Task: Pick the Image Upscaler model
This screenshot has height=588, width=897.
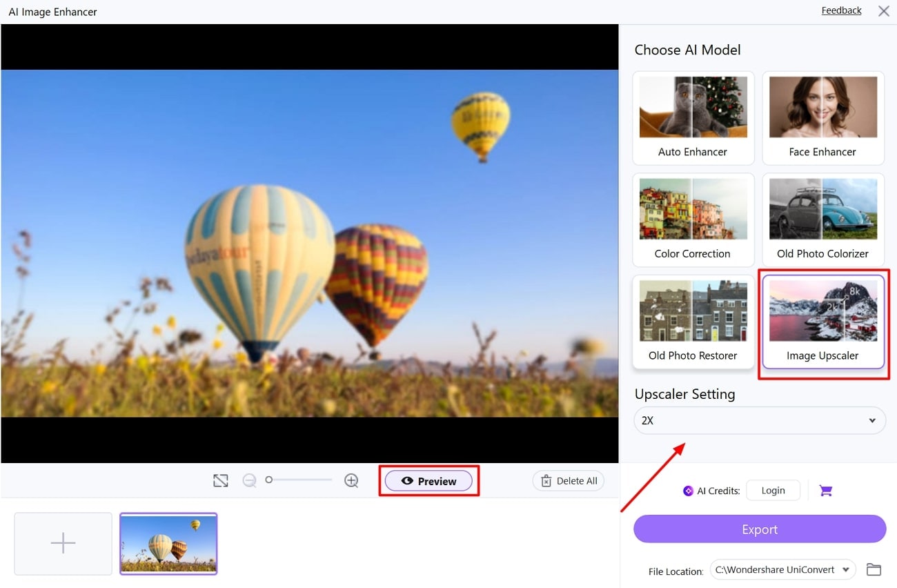Action: [x=822, y=322]
